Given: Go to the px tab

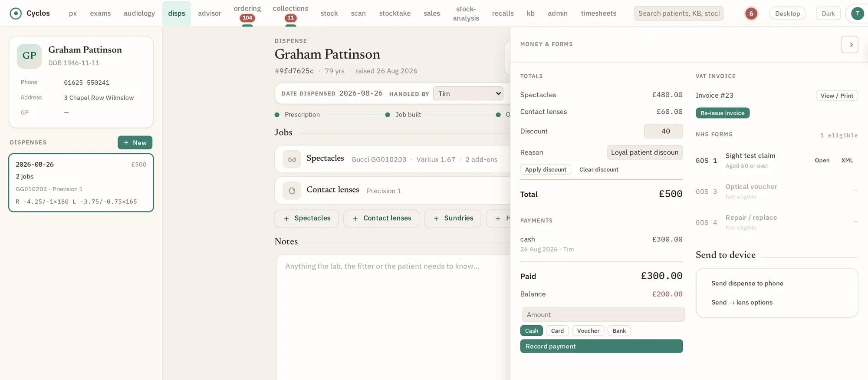Looking at the screenshot, I should tap(73, 13).
